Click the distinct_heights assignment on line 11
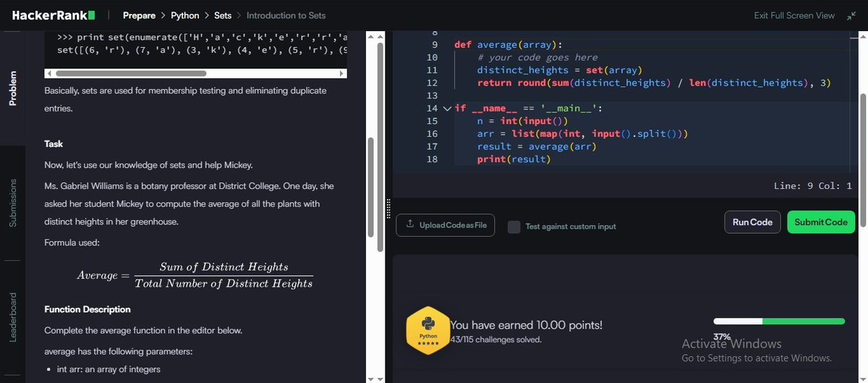 (x=561, y=70)
